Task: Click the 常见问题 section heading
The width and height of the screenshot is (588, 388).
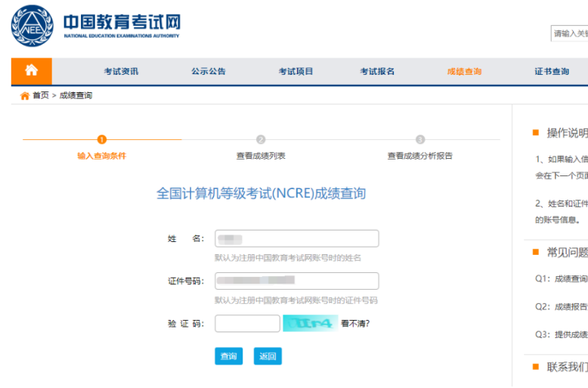Action: 567,253
